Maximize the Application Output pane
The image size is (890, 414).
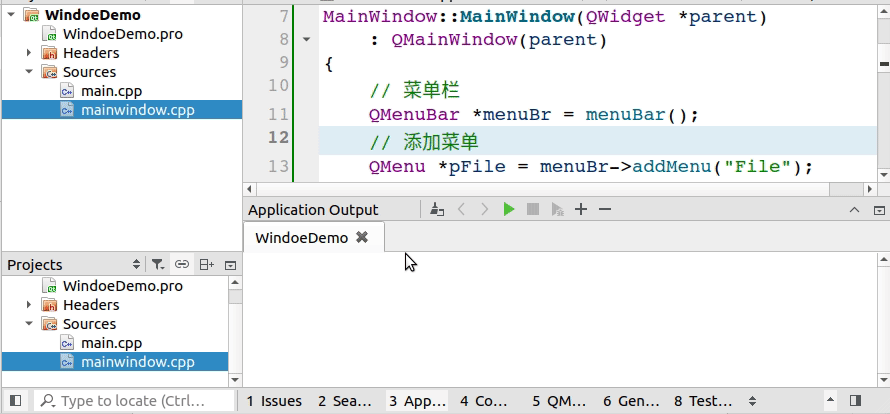(x=854, y=210)
